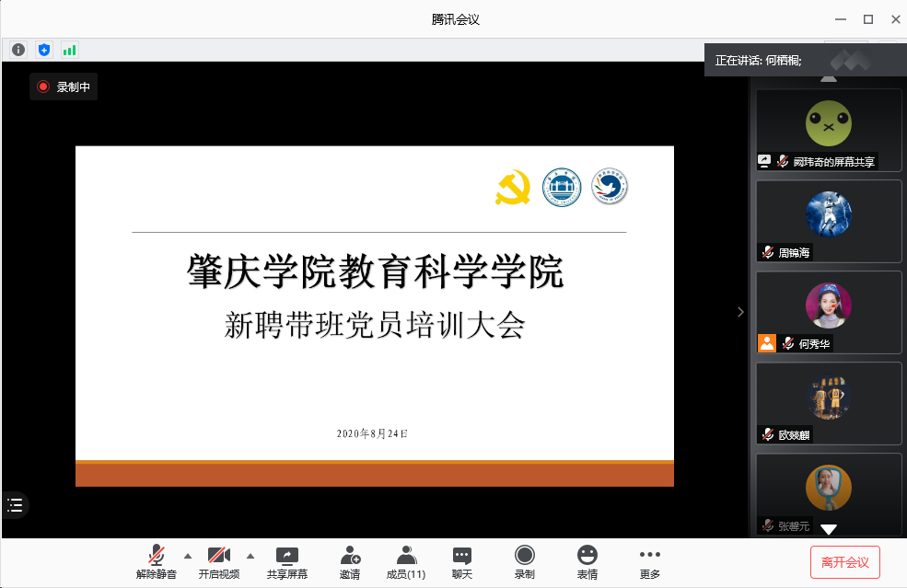Viewport: 907px width, 588px height.
Task: Check the green network signal icon
Action: [x=69, y=50]
